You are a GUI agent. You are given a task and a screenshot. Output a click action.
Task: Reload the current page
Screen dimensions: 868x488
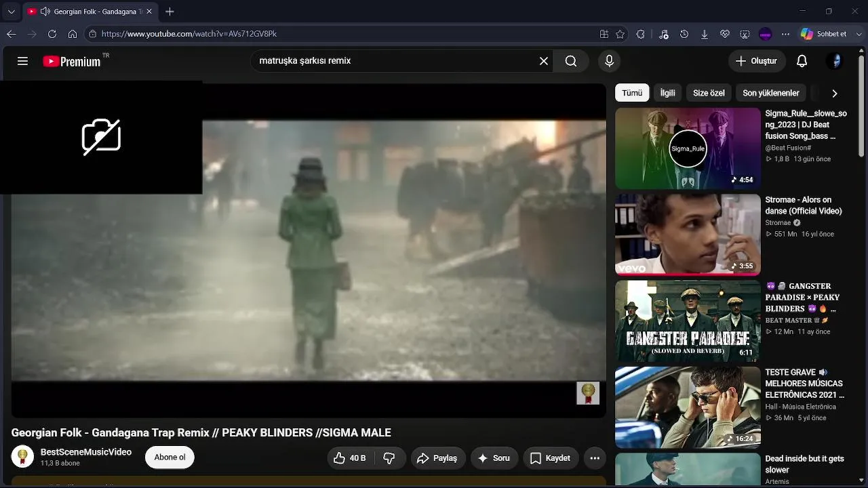[52, 34]
